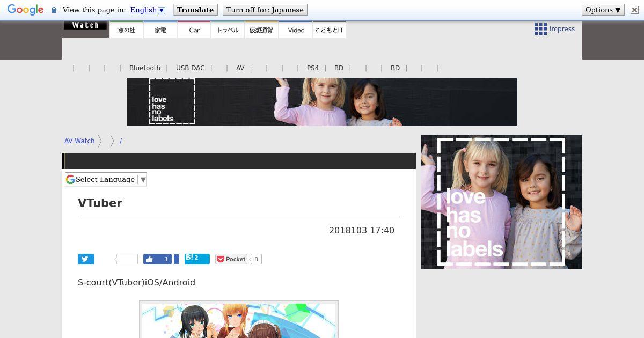Click the date 2018103 17:40
The width and height of the screenshot is (644, 338).
[362, 230]
